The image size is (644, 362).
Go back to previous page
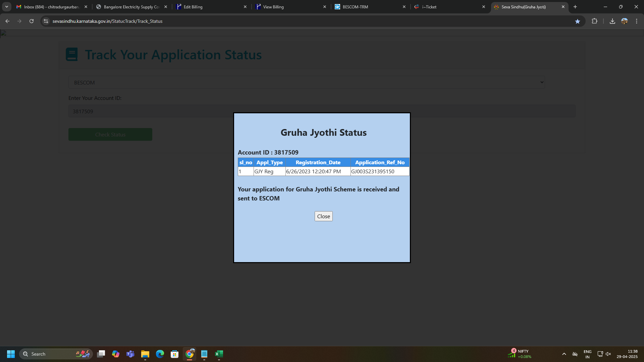pyautogui.click(x=7, y=21)
